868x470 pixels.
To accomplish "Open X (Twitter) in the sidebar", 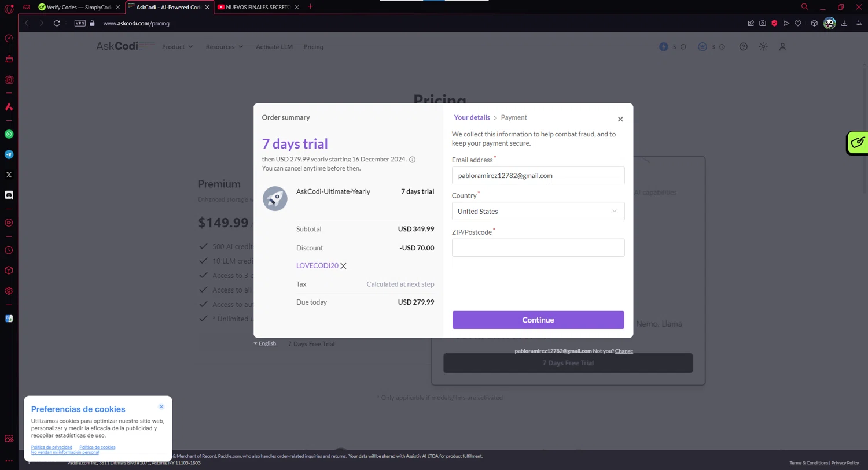I will 9,175.
